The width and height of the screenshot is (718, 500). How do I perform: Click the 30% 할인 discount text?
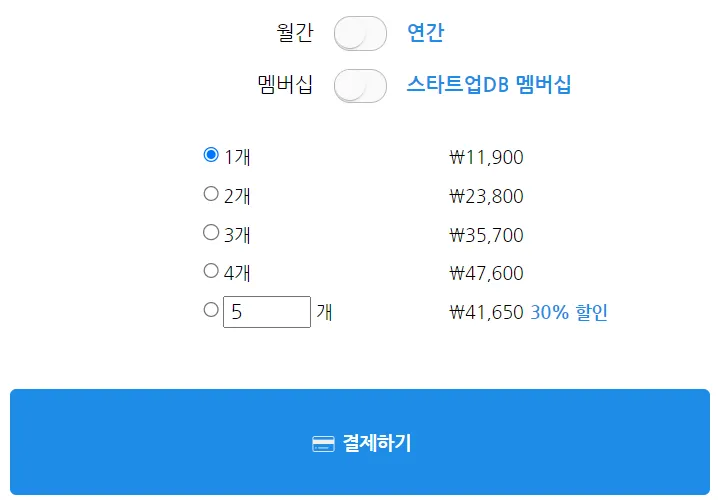[x=568, y=313]
